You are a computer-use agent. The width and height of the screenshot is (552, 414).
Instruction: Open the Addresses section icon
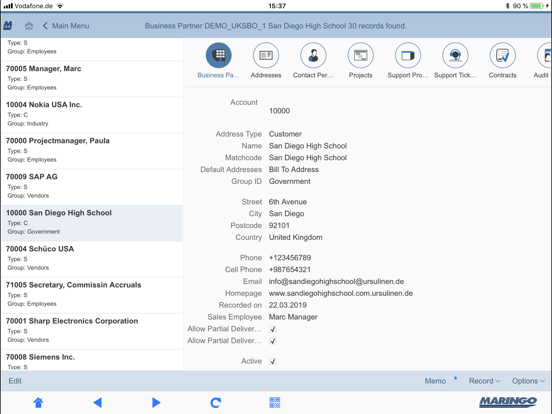(x=266, y=55)
